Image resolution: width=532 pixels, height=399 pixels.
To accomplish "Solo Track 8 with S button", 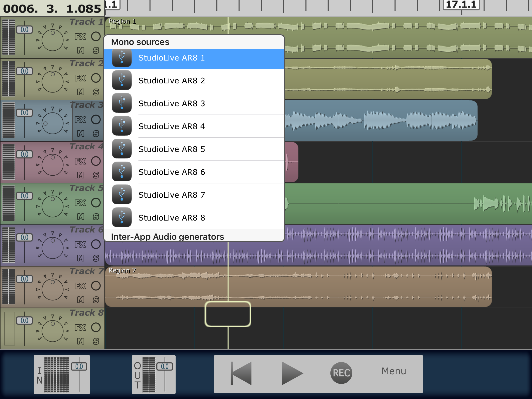I will click(x=96, y=341).
